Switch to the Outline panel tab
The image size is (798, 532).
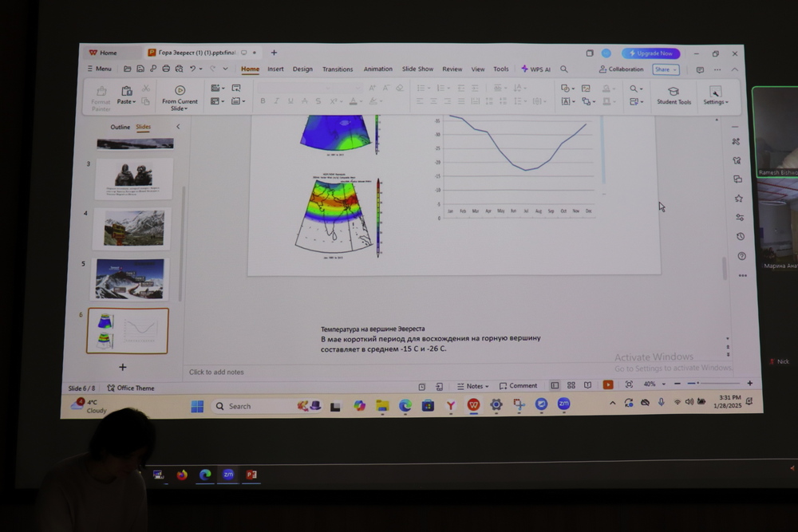(120, 127)
